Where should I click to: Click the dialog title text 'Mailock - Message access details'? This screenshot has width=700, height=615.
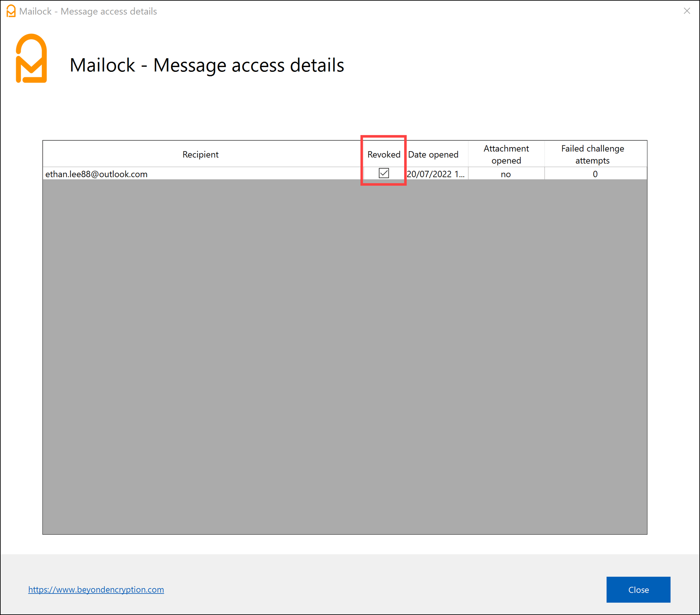[x=207, y=65]
